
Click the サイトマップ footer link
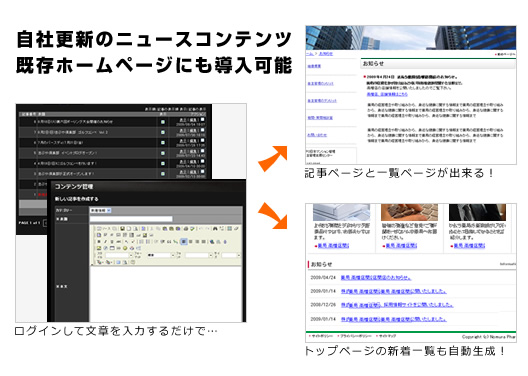pyautogui.click(x=387, y=336)
